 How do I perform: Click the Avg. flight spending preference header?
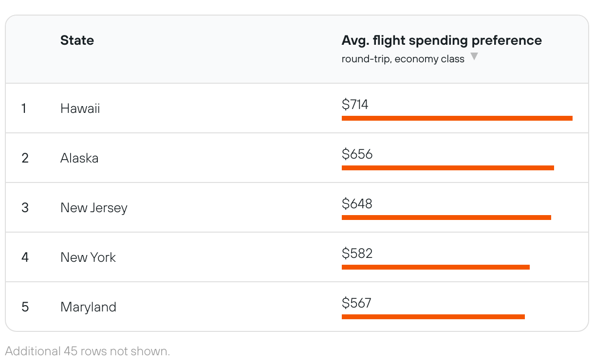[441, 40]
